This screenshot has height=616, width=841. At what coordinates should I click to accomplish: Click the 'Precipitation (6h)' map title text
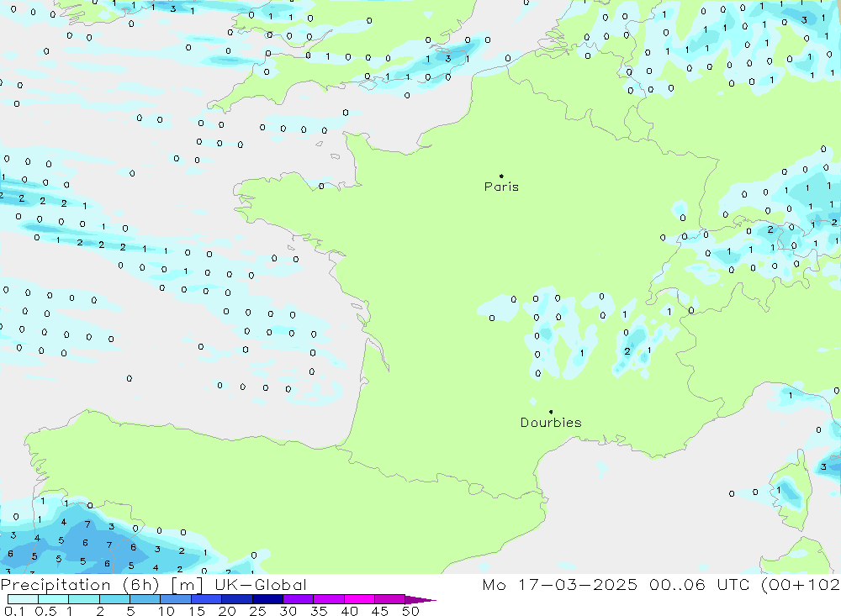pyautogui.click(x=80, y=584)
